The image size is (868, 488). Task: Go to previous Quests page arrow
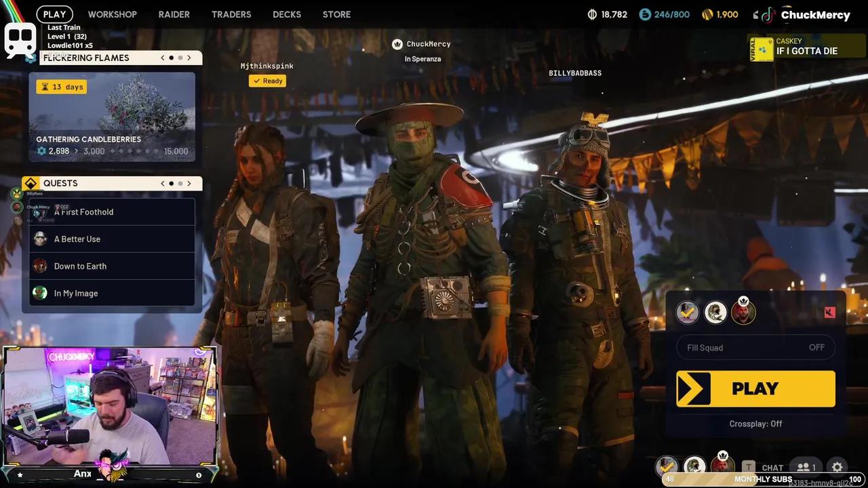pyautogui.click(x=163, y=184)
